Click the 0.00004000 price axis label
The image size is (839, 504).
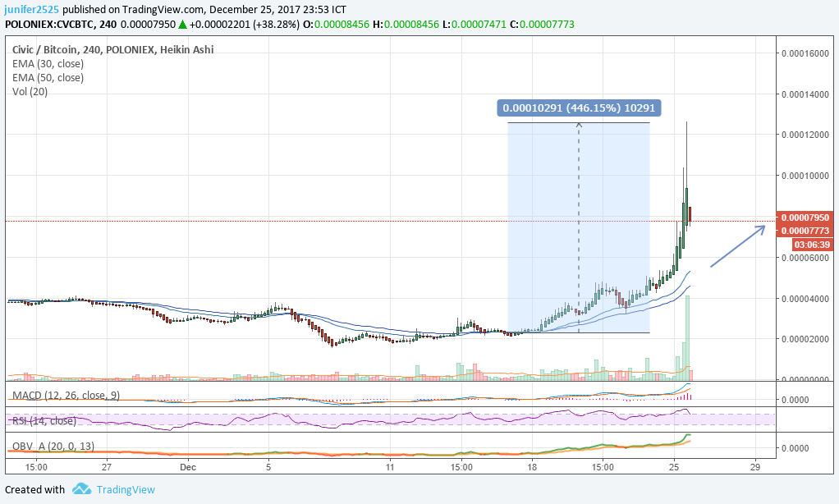point(805,299)
